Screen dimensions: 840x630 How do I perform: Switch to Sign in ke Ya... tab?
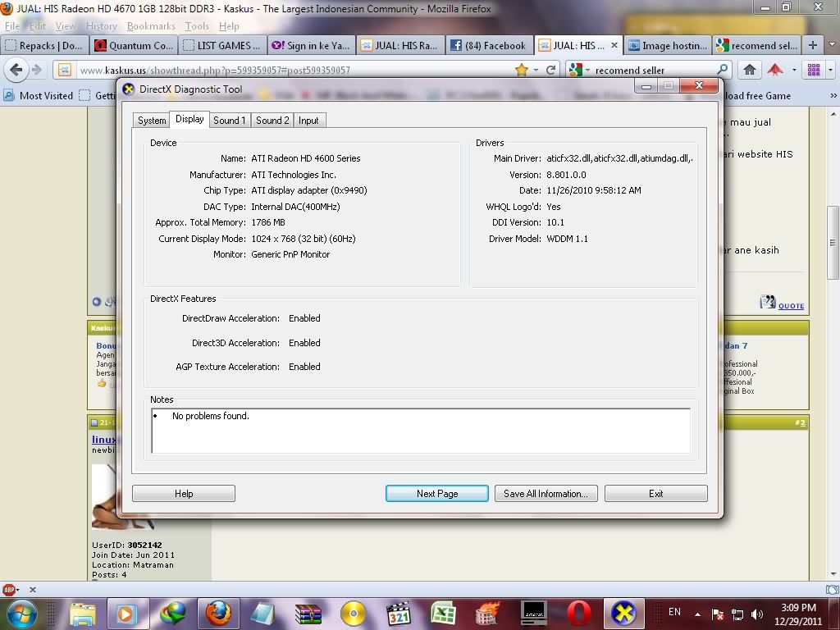click(311, 46)
